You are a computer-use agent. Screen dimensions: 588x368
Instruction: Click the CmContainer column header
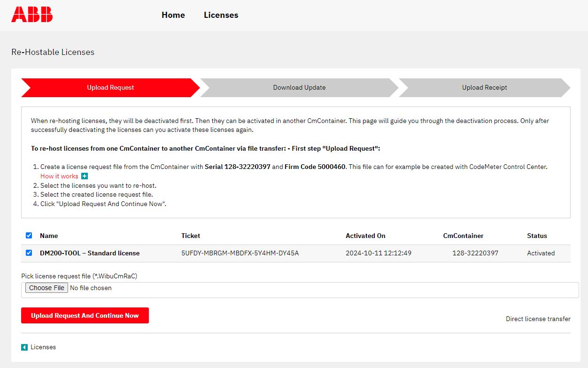tap(463, 236)
